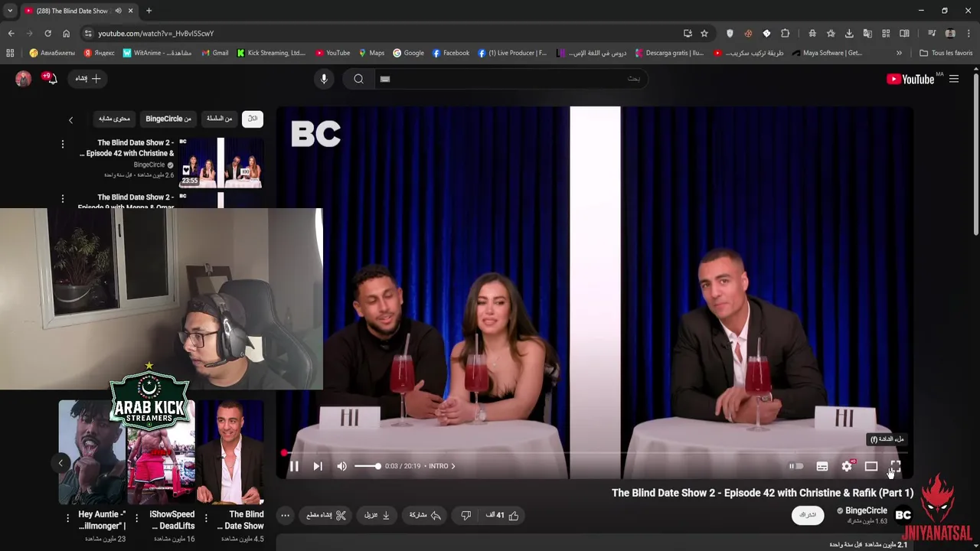Open the tab search dropdown arrow
The image size is (980, 551).
point(10,11)
